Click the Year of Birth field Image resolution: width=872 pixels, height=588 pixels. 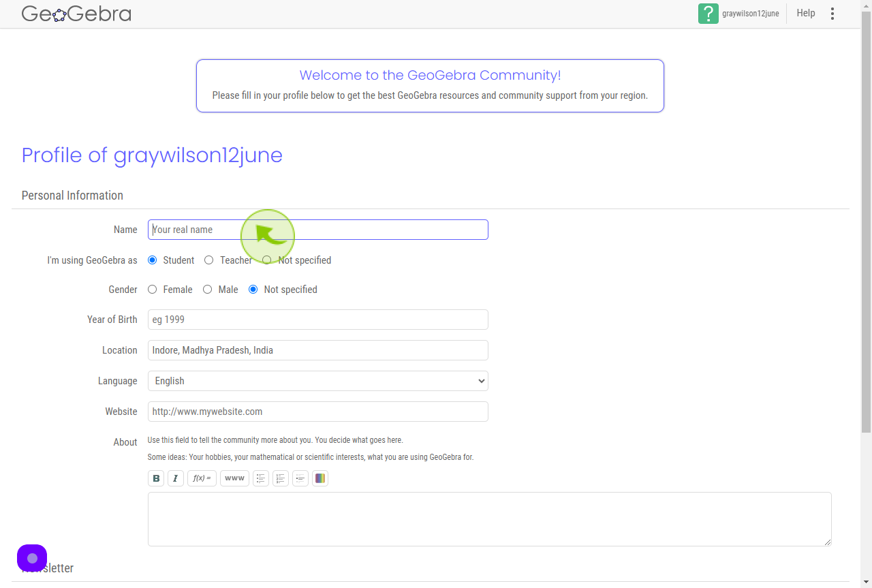coord(318,320)
